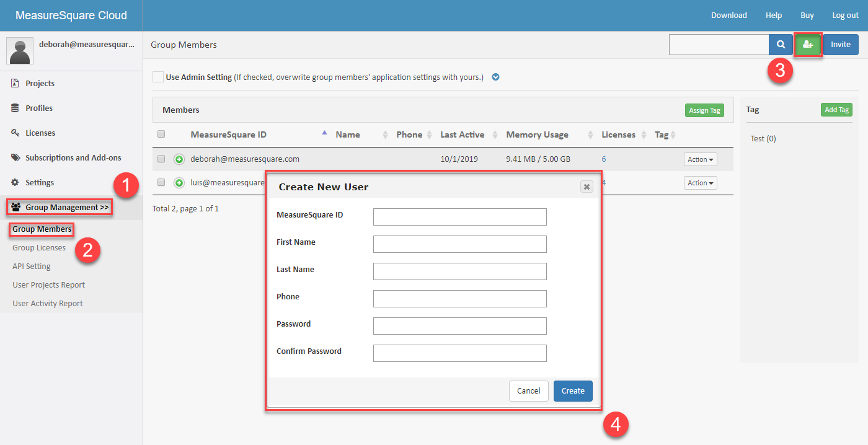Click the Phone input field in dialog
868x445 pixels.
(460, 299)
